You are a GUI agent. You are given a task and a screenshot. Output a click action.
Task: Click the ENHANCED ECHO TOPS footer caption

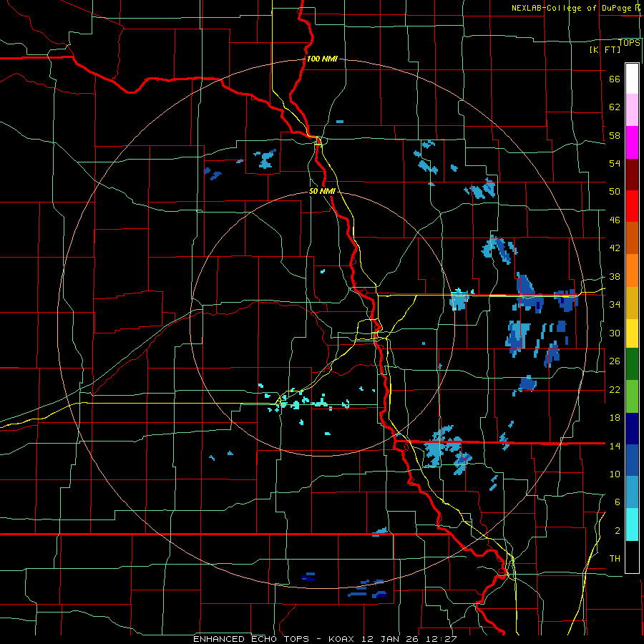click(251, 639)
